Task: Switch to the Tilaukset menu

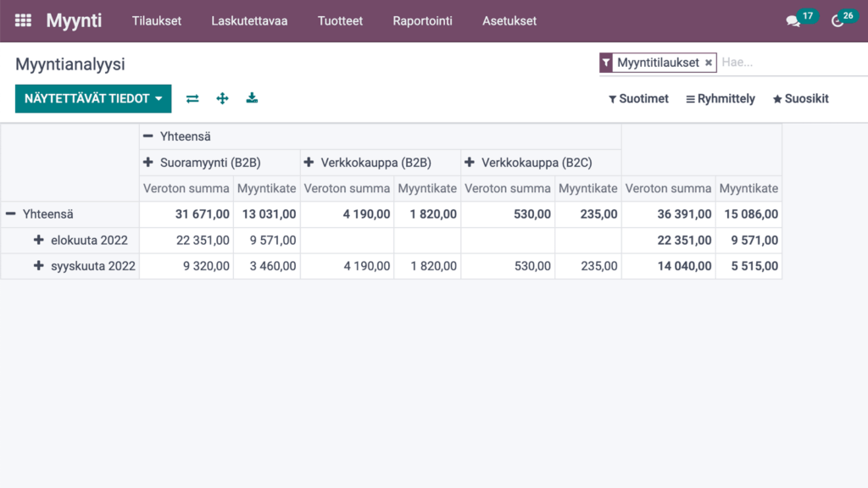Action: pos(156,20)
